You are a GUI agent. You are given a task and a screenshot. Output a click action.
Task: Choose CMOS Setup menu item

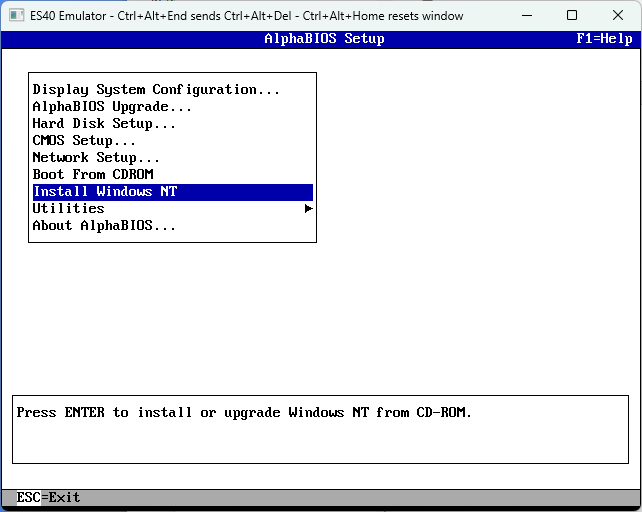(x=172, y=140)
